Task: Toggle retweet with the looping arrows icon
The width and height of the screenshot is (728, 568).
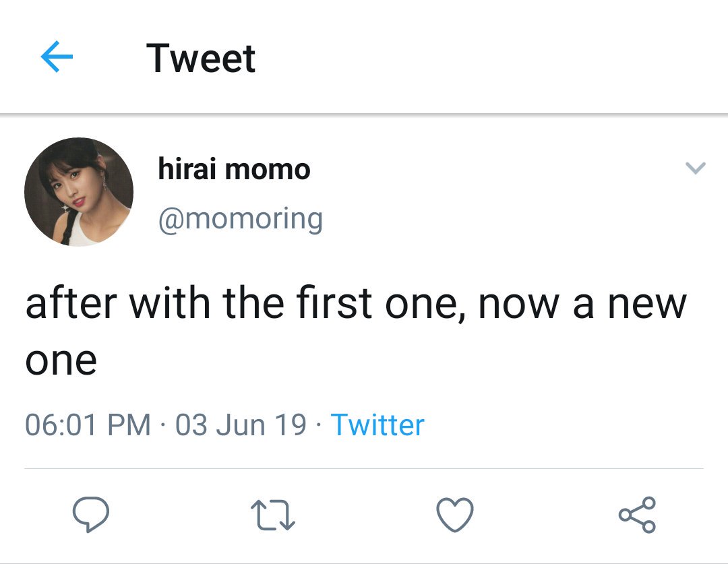Action: (x=273, y=515)
